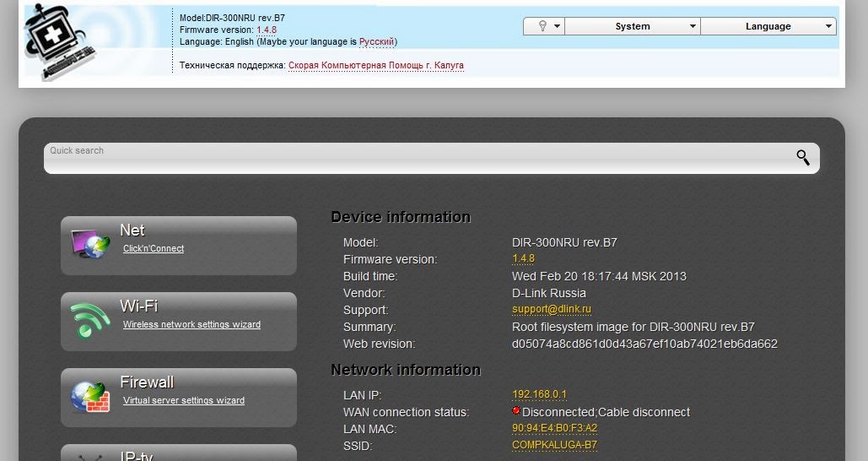
Task: Click the Web revision hash value
Action: (x=644, y=344)
